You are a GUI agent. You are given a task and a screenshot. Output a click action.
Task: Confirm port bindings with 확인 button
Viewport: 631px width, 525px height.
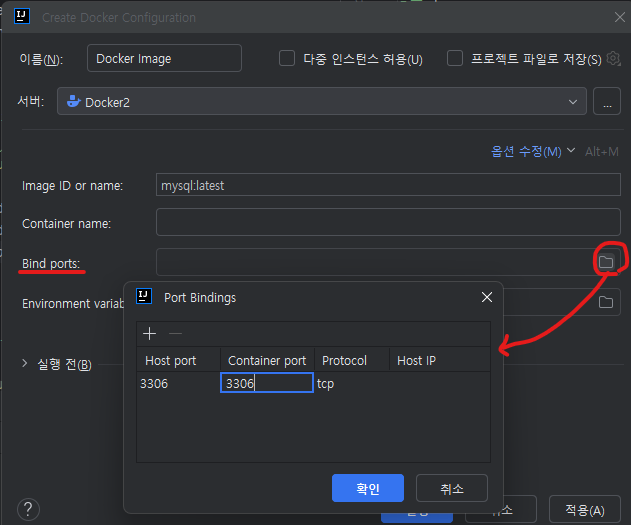pos(368,488)
